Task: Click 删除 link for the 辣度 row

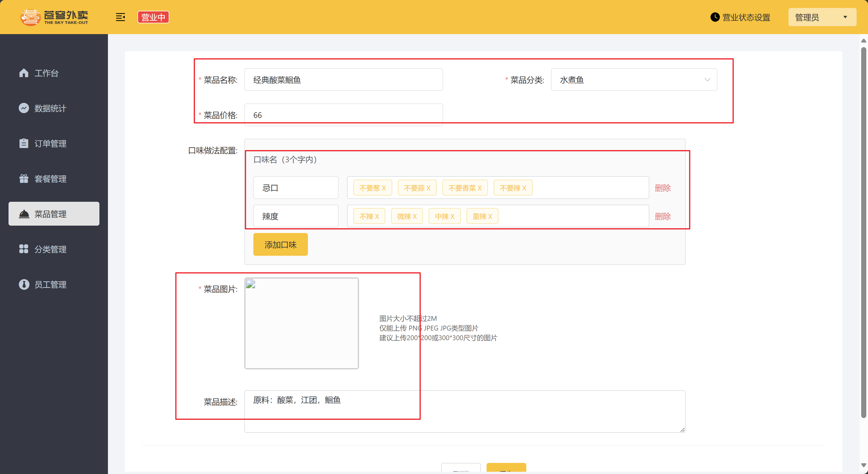Action: pos(662,217)
